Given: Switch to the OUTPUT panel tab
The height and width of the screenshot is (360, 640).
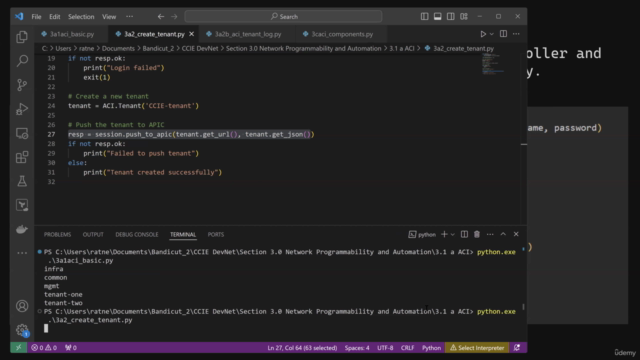Looking at the screenshot, I should point(93,235).
